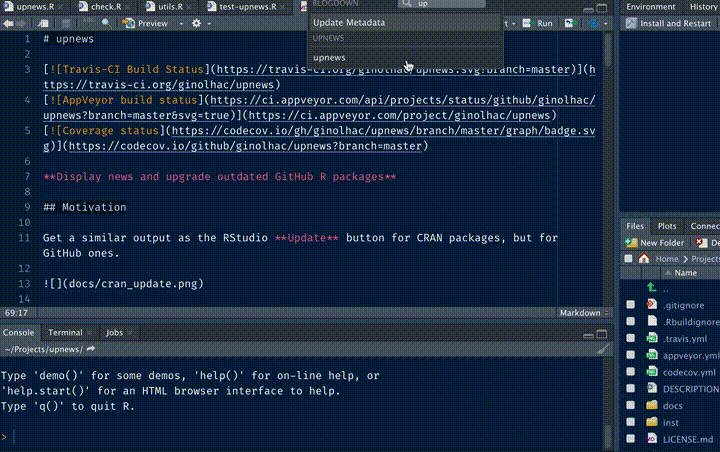This screenshot has height=452, width=720.
Task: Click the Run button
Action: [x=538, y=23]
